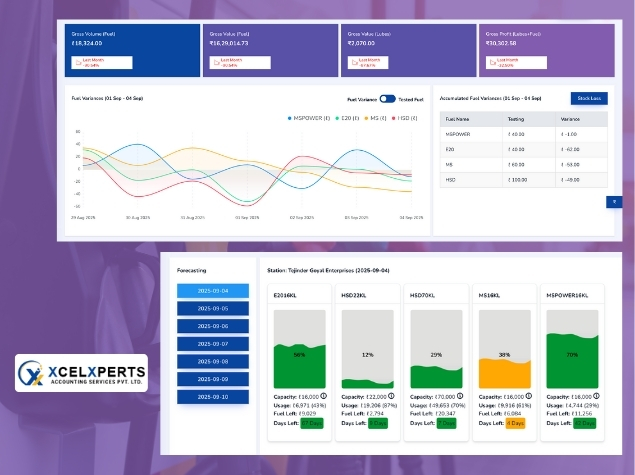This screenshot has height=475, width=635.
Task: Open the Stock Loss button
Action: [588, 98]
